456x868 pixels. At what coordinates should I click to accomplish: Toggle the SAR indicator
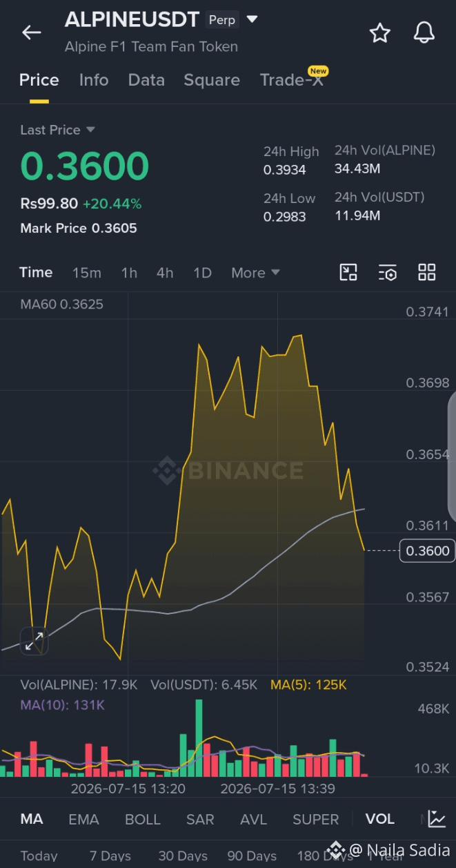click(200, 820)
